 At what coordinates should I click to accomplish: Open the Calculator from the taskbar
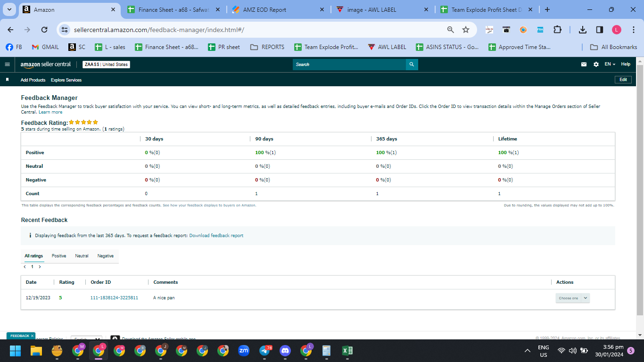pyautogui.click(x=326, y=351)
